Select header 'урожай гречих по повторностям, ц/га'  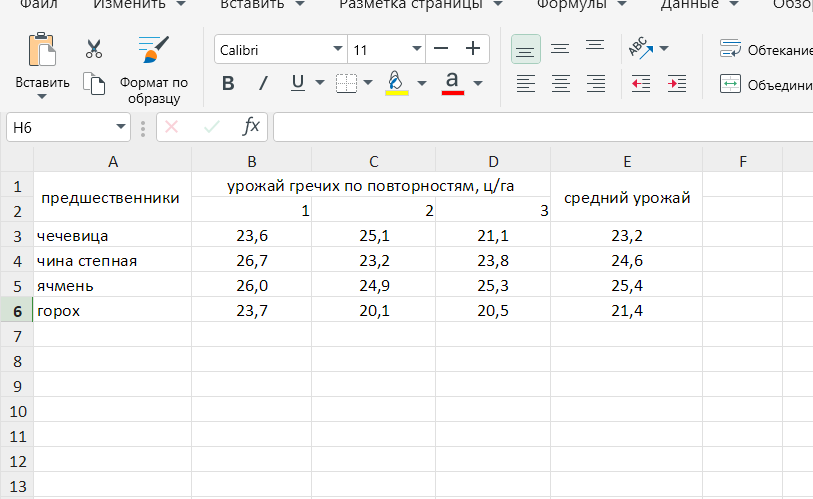[371, 185]
